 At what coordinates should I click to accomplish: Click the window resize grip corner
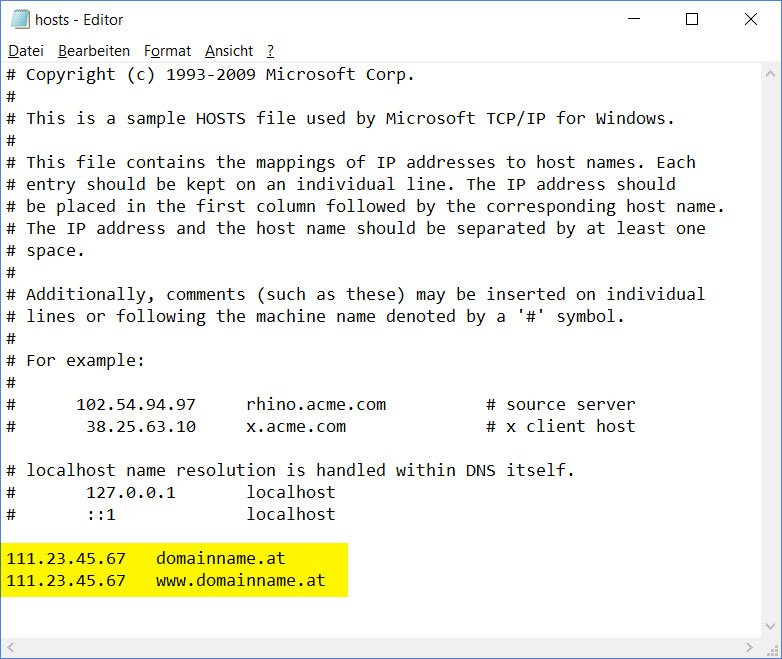[x=772, y=648]
